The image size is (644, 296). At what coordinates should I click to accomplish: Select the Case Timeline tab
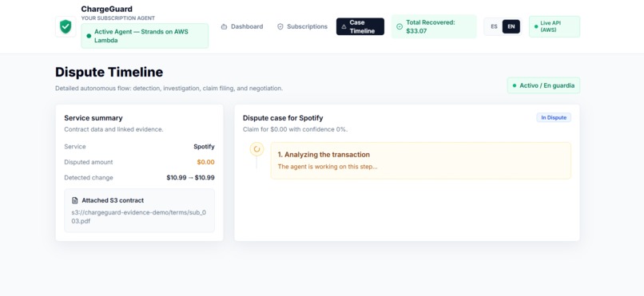coord(360,26)
